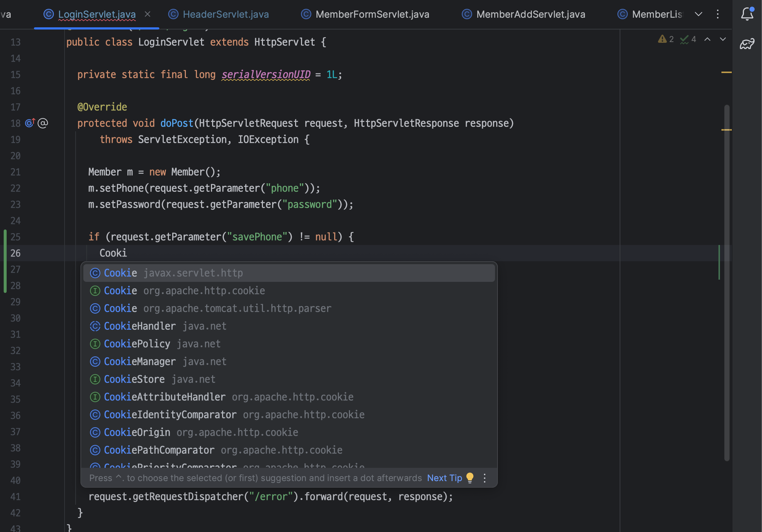Jump to the next highlighted error with the down arrow
762x532 pixels.
[x=723, y=39]
